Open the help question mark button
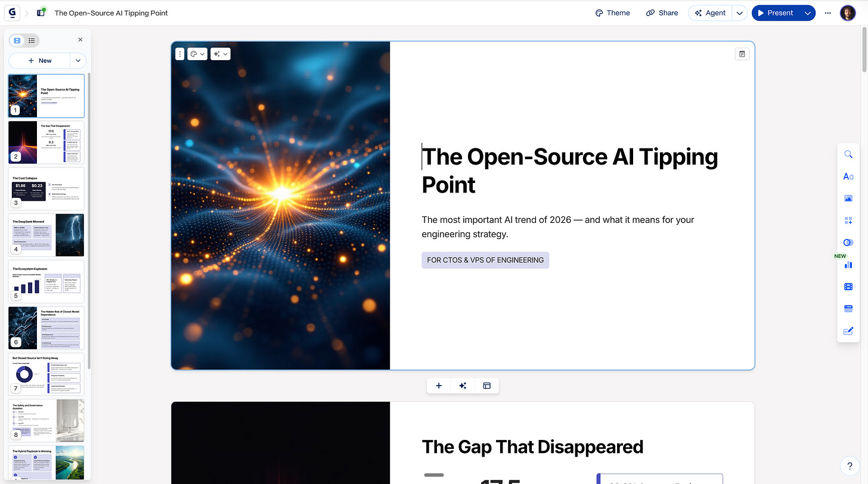Viewport: 868px width, 484px height. coord(850,466)
